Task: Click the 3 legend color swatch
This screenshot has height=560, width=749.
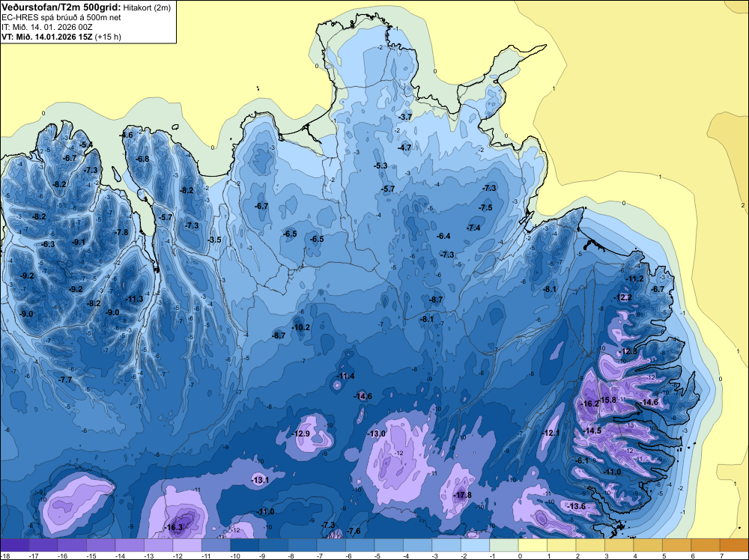Action: tap(619, 545)
